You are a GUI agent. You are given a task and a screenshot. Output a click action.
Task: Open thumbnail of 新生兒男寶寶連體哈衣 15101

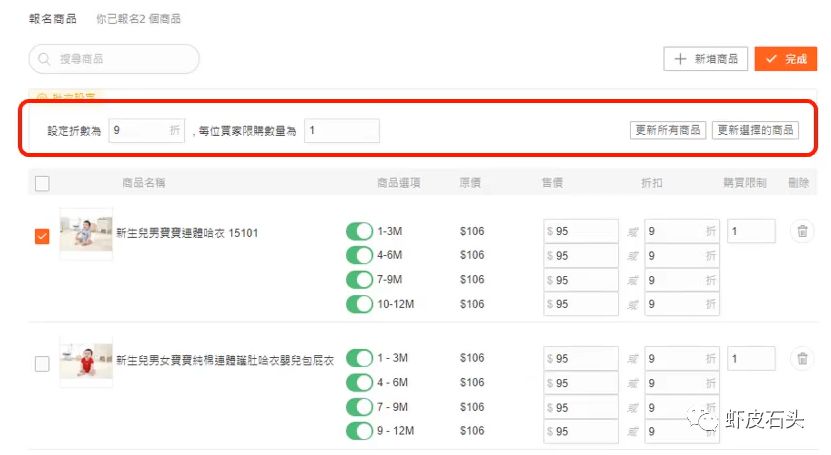tap(86, 234)
